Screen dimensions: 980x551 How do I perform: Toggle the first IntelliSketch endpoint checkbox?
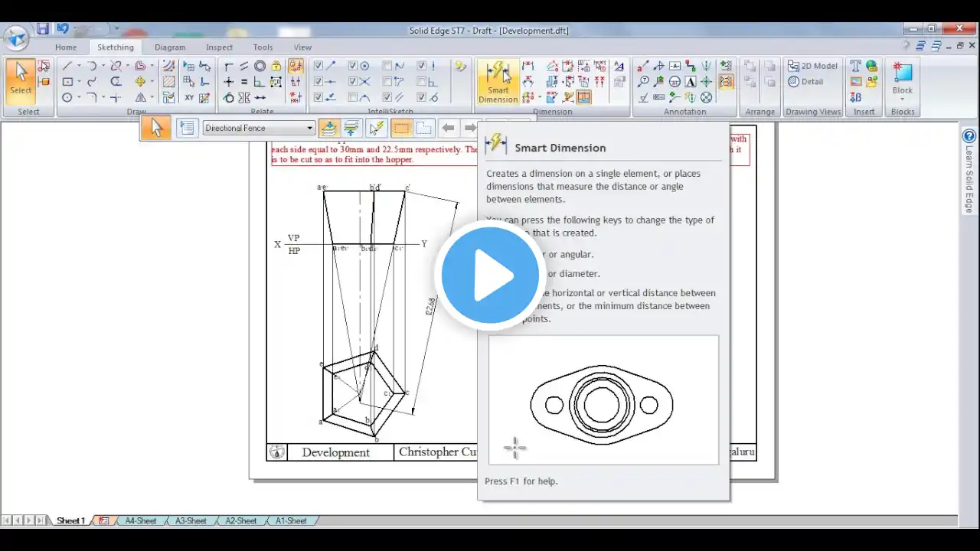point(318,67)
